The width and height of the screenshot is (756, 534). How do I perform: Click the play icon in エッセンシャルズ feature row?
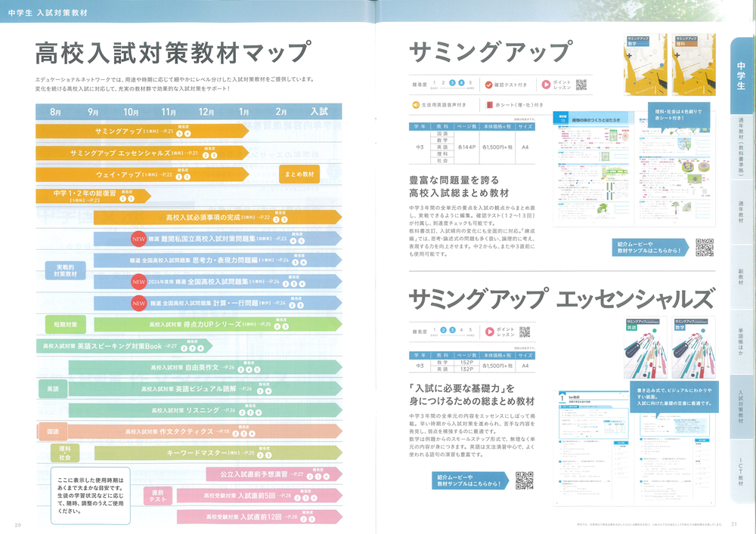[489, 332]
